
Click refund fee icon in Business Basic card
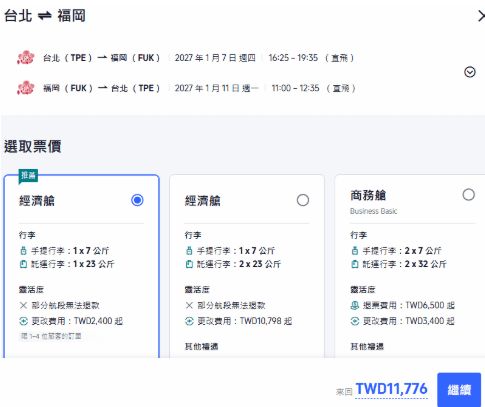(355, 305)
